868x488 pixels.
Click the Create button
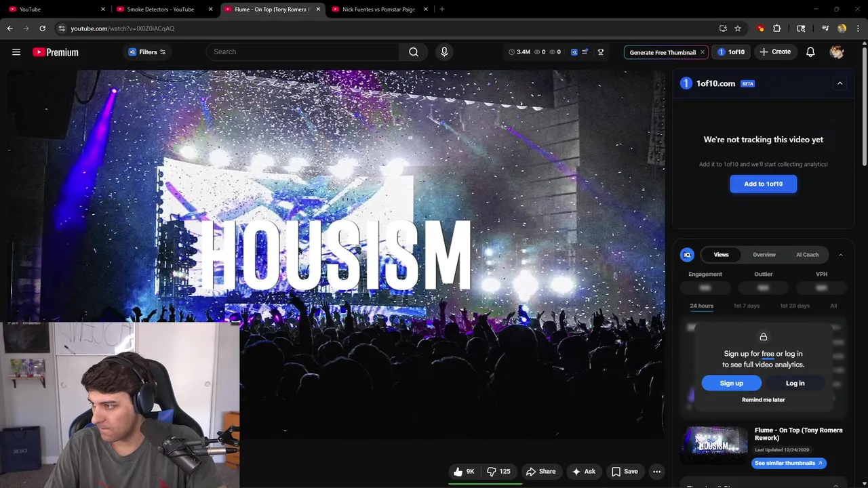click(x=775, y=52)
